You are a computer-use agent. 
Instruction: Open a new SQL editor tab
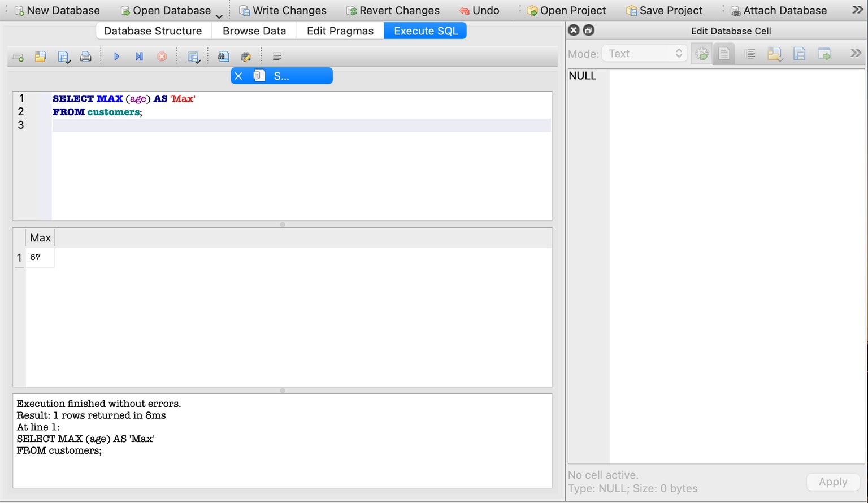pos(18,57)
